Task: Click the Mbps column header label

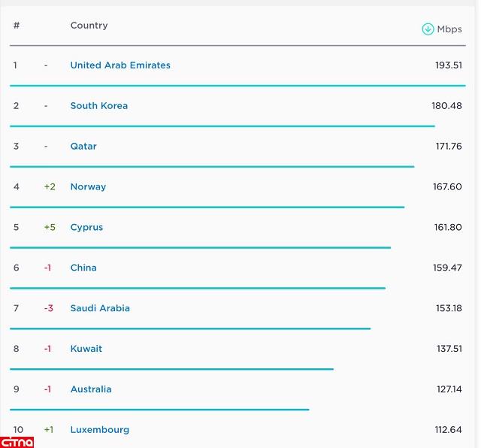Action: click(x=449, y=29)
